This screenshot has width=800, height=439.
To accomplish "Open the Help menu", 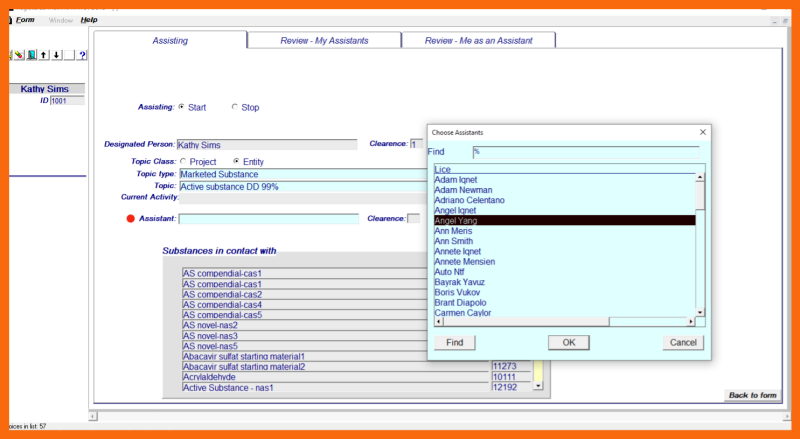I will coord(89,20).
